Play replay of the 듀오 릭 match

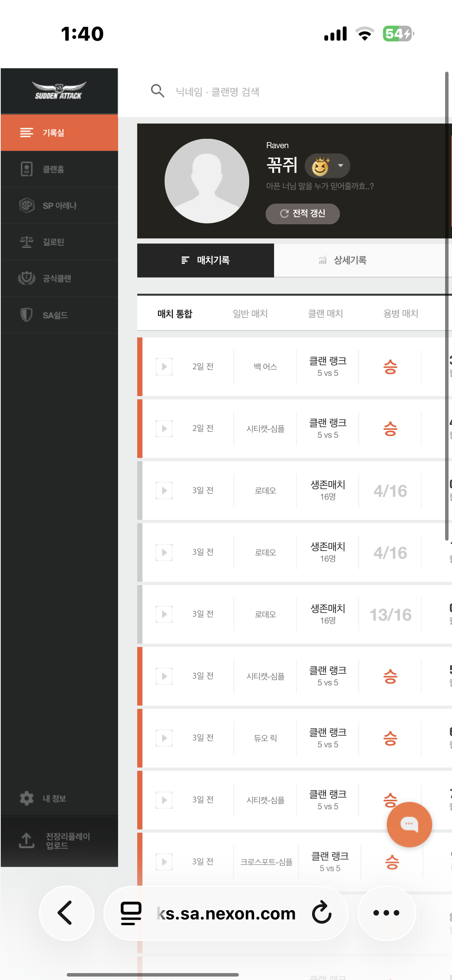[x=164, y=738]
